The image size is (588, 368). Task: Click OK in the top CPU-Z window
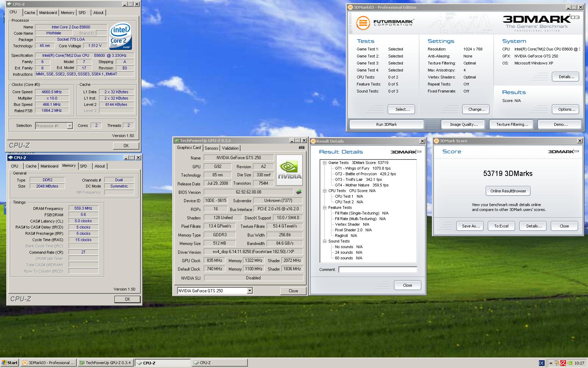click(x=126, y=146)
